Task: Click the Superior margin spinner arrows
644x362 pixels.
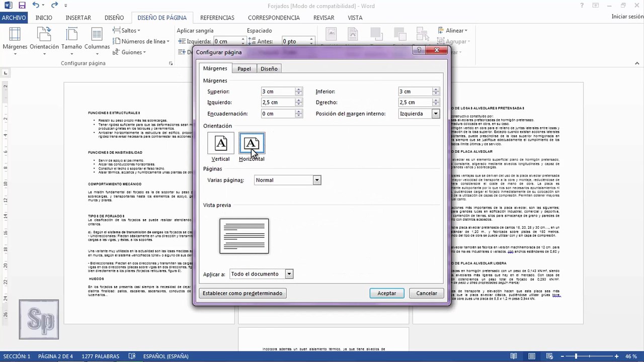Action: click(299, 92)
